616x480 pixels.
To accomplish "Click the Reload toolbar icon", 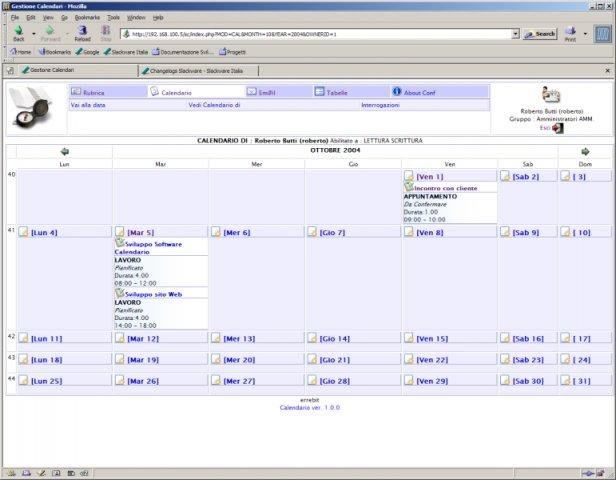I will (82, 33).
